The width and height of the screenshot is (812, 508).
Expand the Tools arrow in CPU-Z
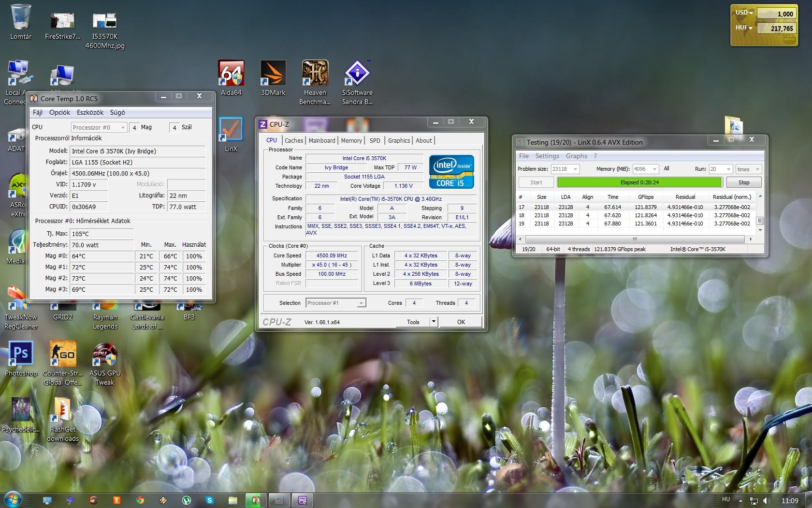434,322
